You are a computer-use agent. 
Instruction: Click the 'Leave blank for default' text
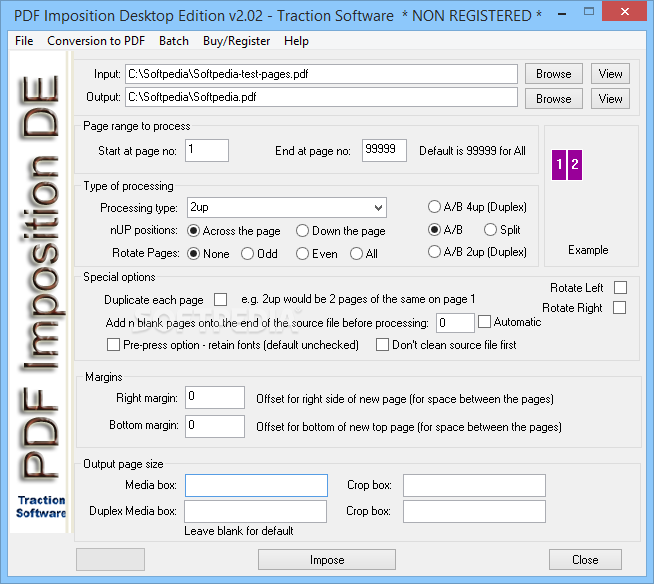point(239,531)
